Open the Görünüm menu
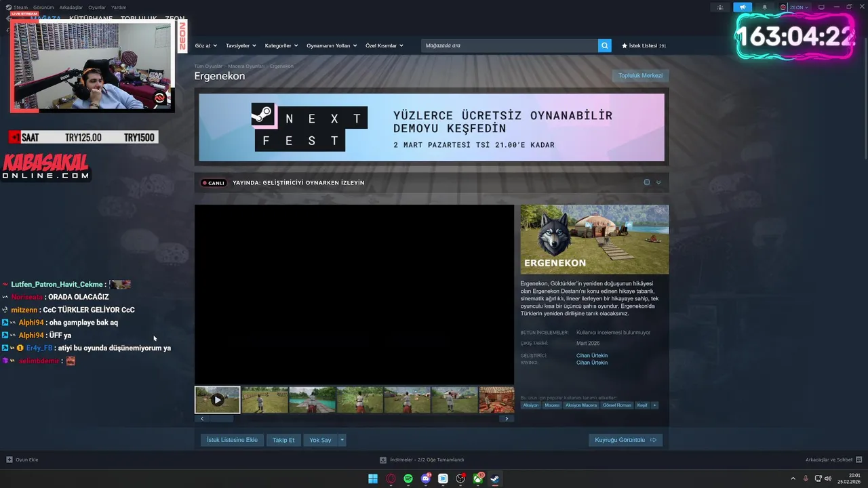868x488 pixels. [x=43, y=7]
